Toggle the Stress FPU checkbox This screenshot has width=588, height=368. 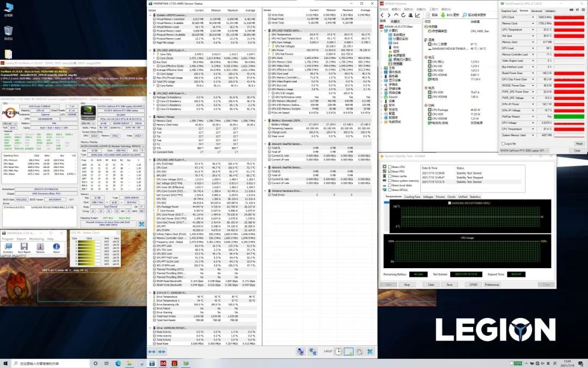point(390,172)
